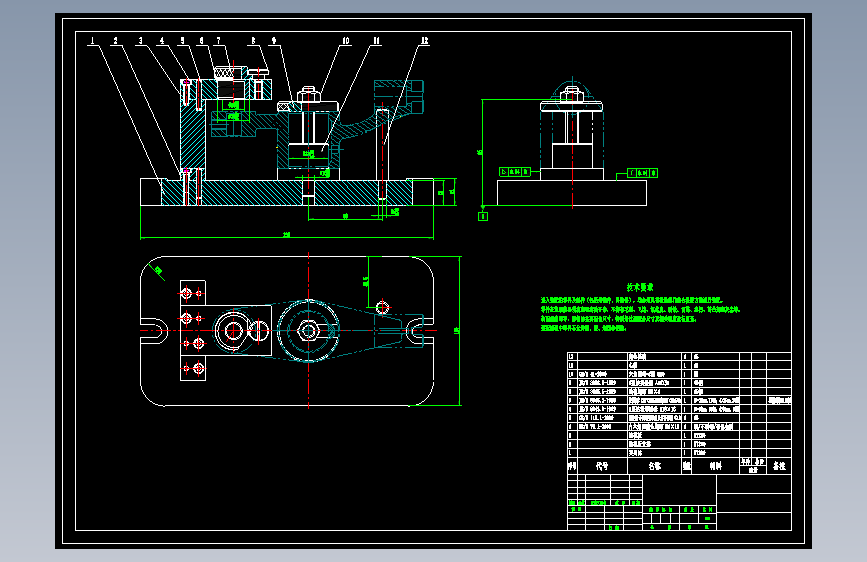Image resolution: width=867 pixels, height=562 pixels.
Task: Select the right U-slot in the plan view
Action: pos(421,331)
